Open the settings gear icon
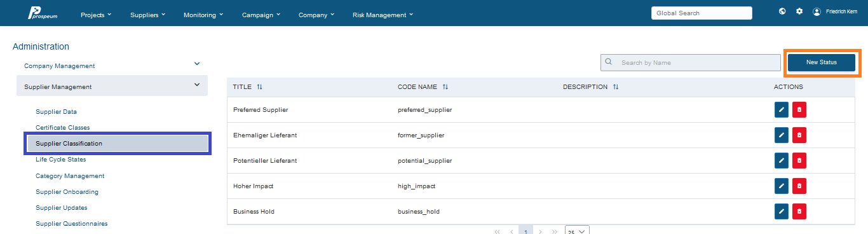 (799, 11)
